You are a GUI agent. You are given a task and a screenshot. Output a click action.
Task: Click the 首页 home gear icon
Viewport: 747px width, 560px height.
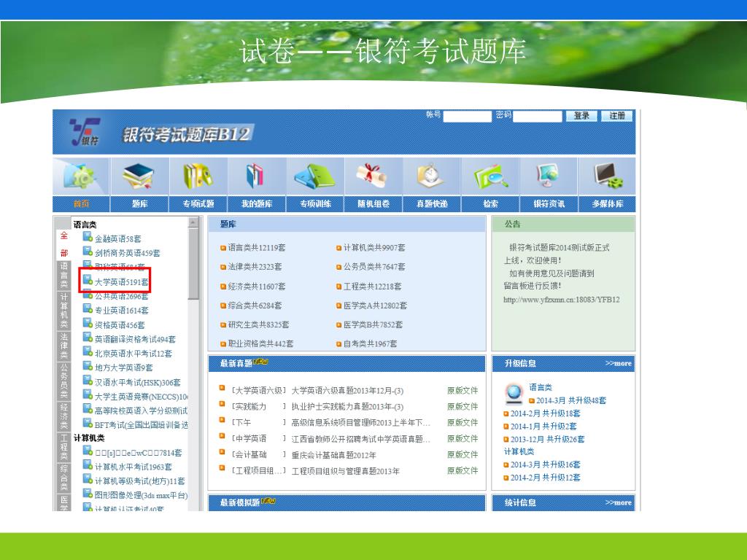(x=82, y=177)
